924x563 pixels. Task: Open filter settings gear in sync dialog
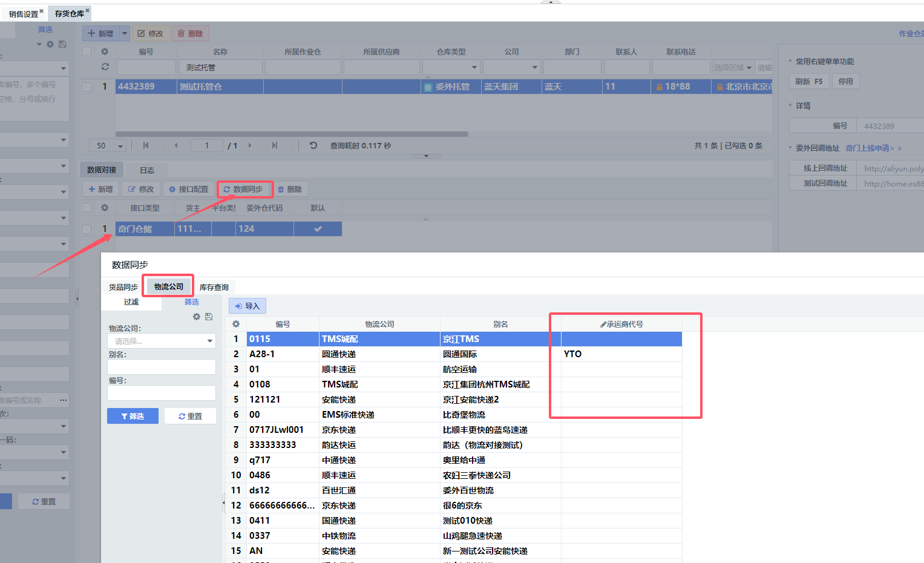[x=197, y=317]
